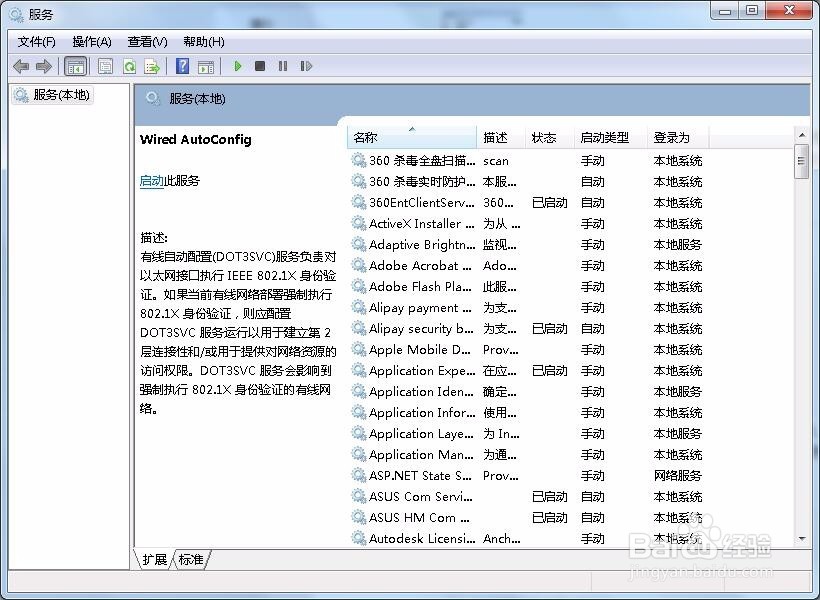Image resolution: width=820 pixels, height=600 pixels.
Task: Click gear icon of Alipay payment row
Action: click(x=358, y=307)
